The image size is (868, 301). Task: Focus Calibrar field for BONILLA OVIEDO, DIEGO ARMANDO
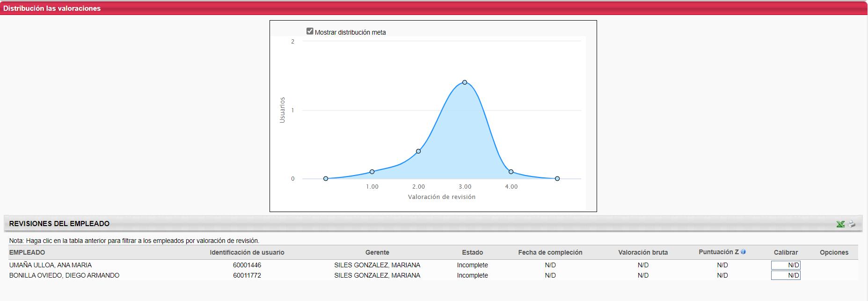[x=786, y=275]
